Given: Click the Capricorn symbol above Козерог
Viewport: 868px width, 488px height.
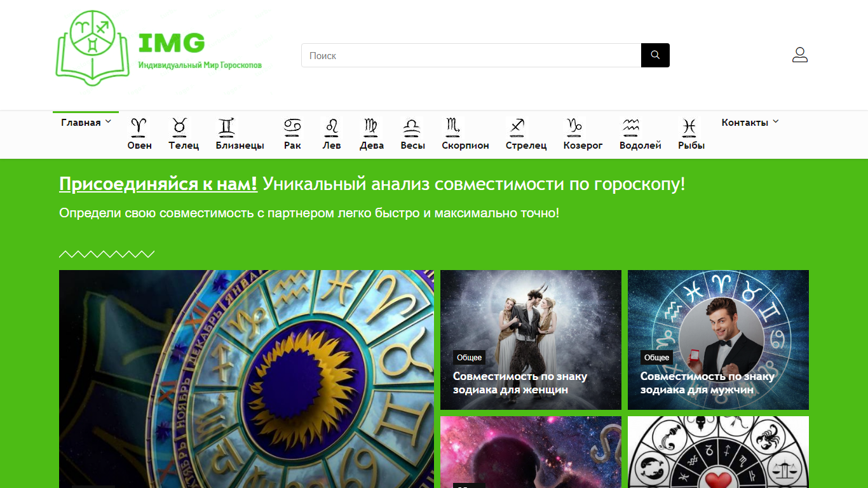Looking at the screenshot, I should point(574,127).
